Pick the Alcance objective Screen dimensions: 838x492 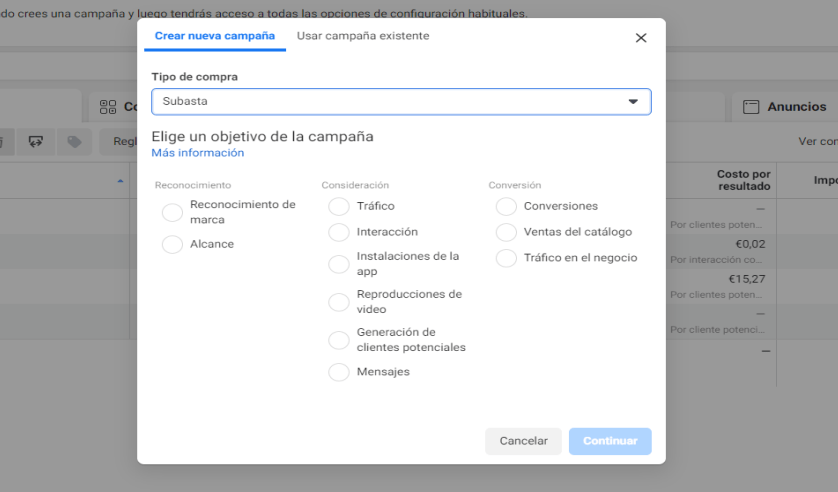pyautogui.click(x=172, y=244)
